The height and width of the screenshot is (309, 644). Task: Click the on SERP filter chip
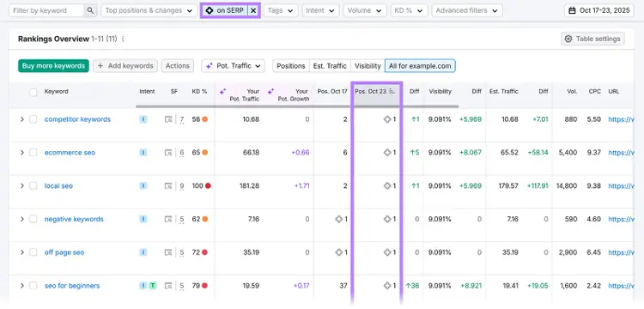point(224,10)
